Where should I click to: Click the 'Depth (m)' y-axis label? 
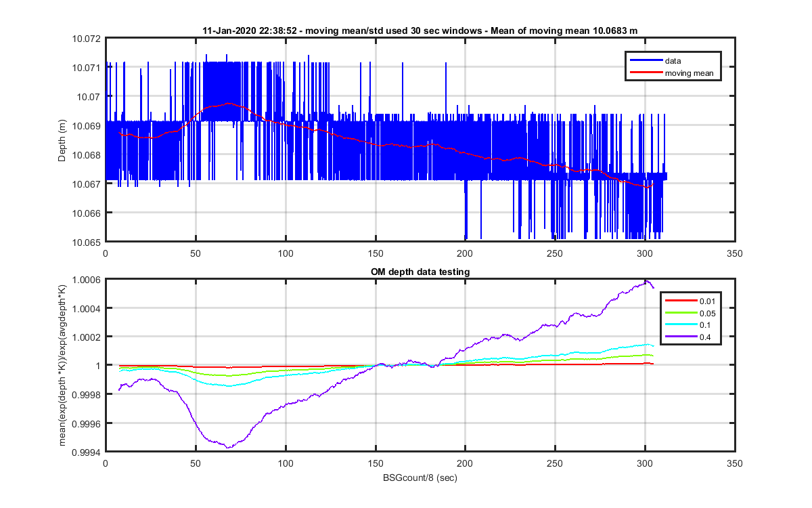point(63,140)
